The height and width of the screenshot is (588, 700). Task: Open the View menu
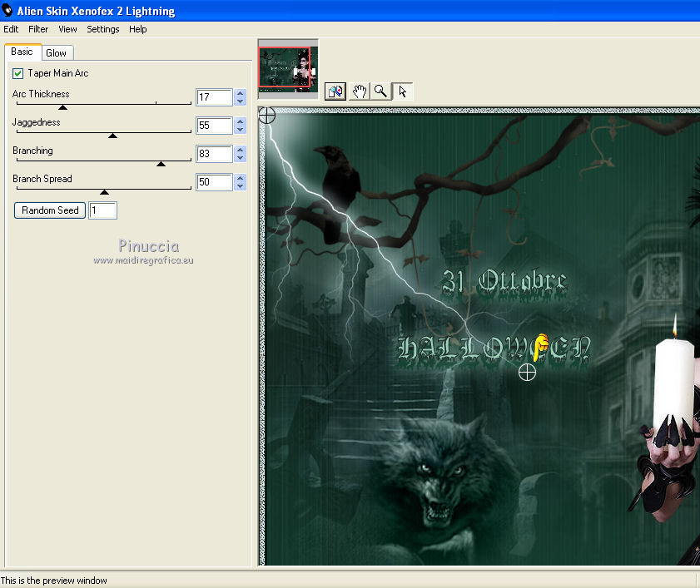tap(68, 29)
